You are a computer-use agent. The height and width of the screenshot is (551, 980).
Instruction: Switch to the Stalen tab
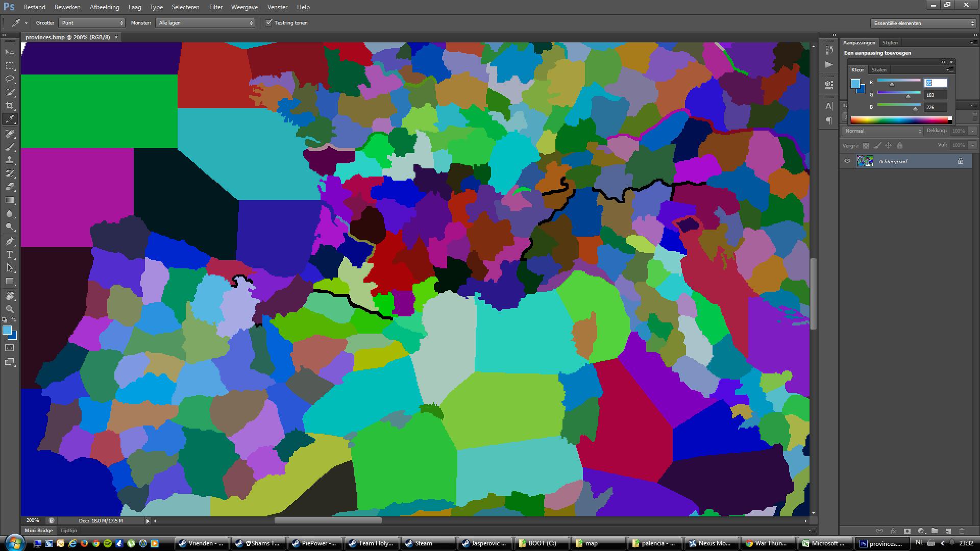(x=879, y=70)
